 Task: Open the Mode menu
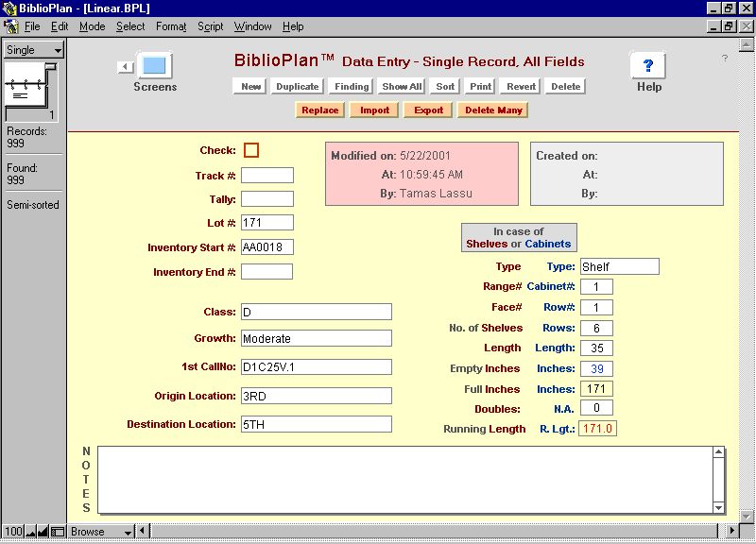click(x=92, y=26)
